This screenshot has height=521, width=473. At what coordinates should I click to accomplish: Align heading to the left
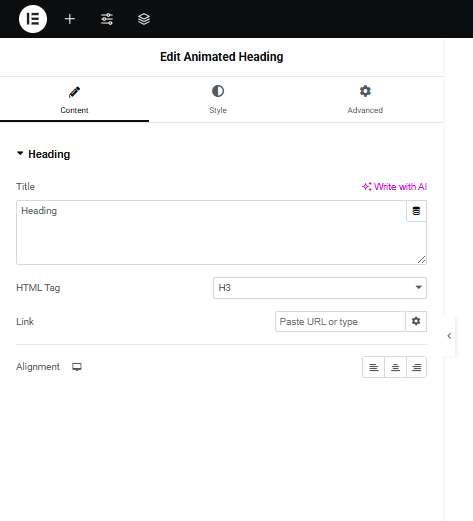pyautogui.click(x=374, y=367)
